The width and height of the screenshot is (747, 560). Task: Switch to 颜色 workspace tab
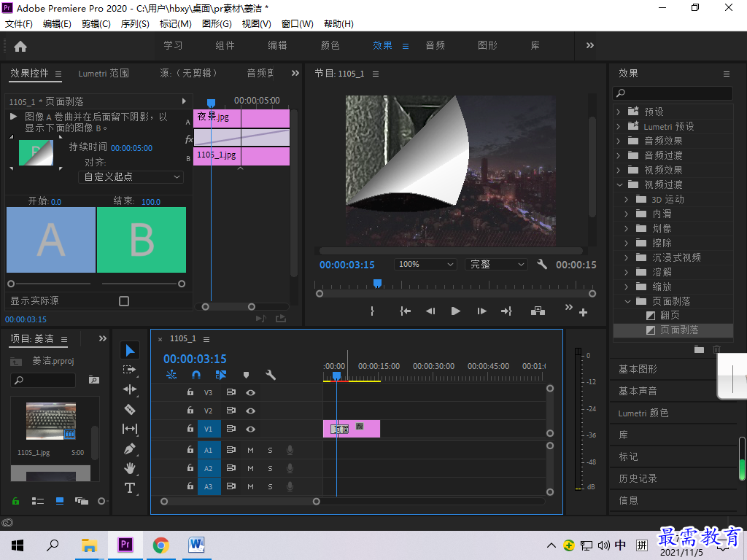tap(330, 46)
